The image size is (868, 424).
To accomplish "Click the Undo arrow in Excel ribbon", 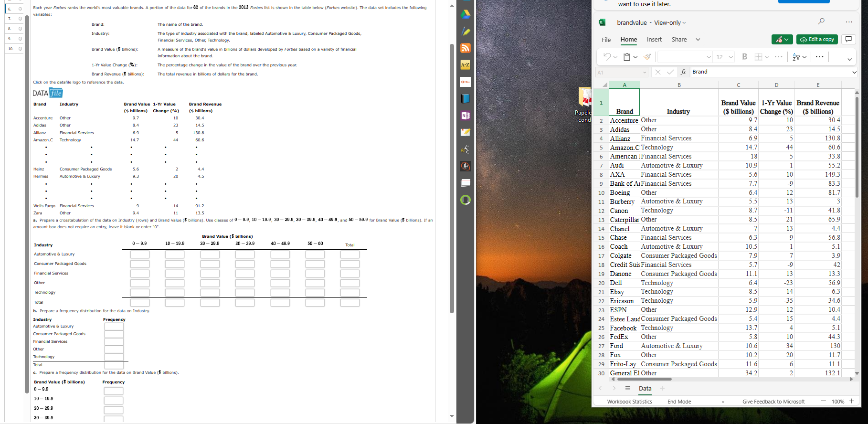I will tap(606, 56).
